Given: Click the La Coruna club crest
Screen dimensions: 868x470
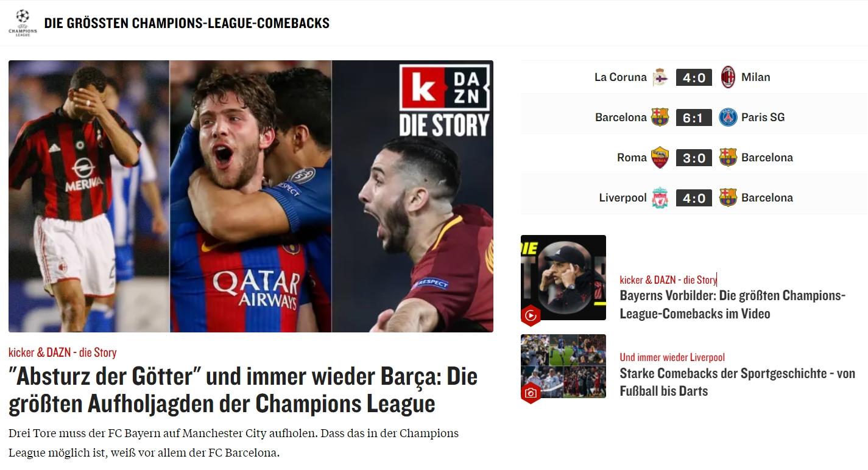Looking at the screenshot, I should (x=660, y=77).
